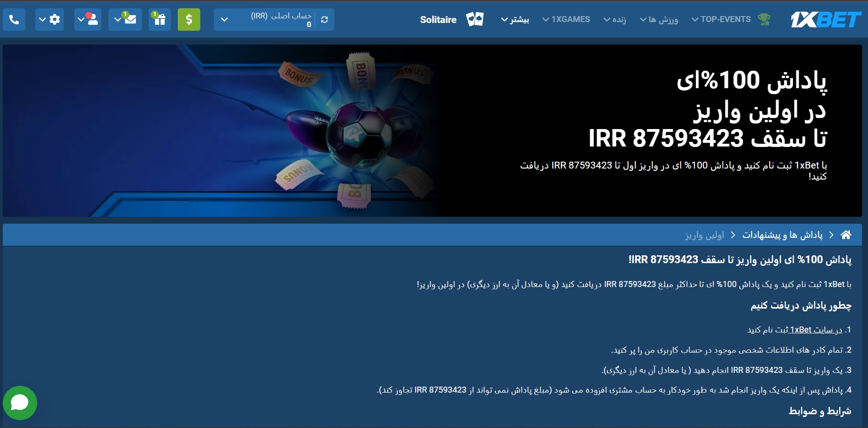Click the playing cards icon beside Solitaire
Screen dimensions: 868x428
click(x=475, y=19)
